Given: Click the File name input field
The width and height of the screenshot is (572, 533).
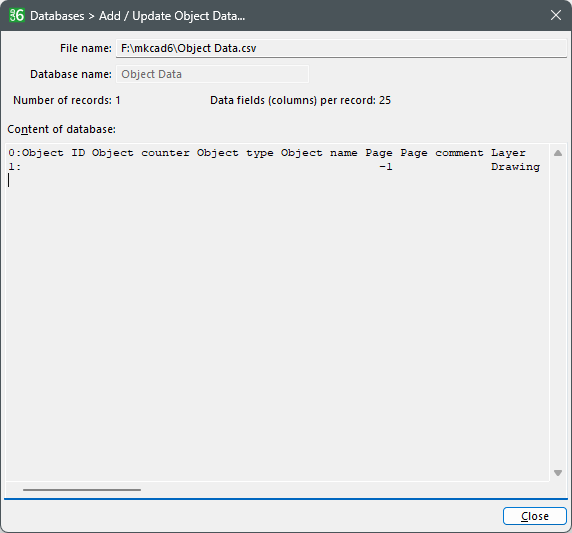Looking at the screenshot, I should pyautogui.click(x=341, y=48).
